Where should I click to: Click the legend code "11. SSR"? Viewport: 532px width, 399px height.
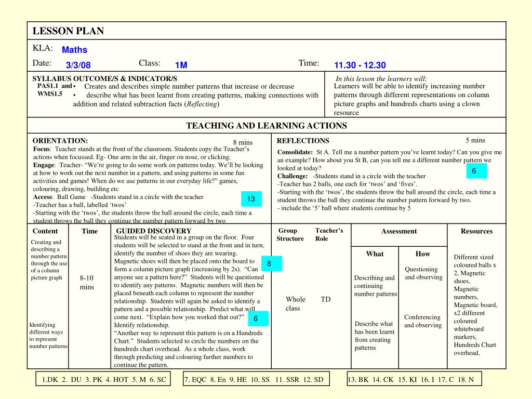tap(287, 380)
